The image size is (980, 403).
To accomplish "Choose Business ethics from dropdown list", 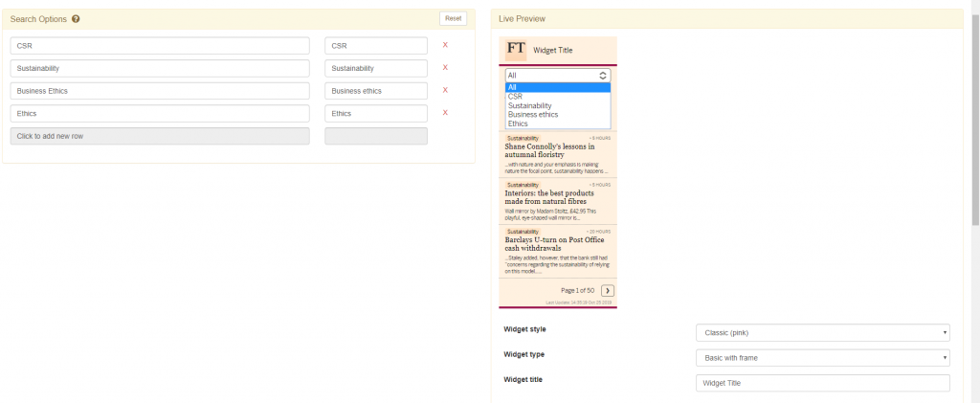I will click(533, 115).
